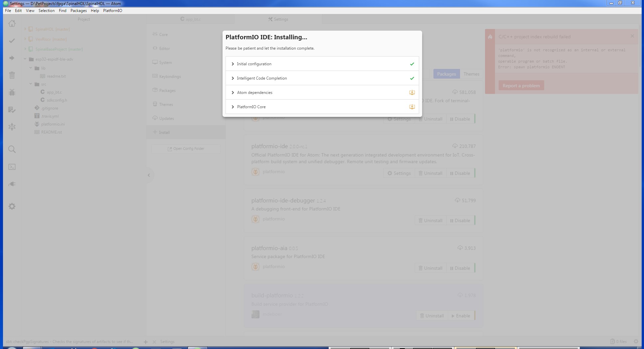Build the project with the checkmark icon
Viewport: 644px width, 349px height.
point(12,41)
